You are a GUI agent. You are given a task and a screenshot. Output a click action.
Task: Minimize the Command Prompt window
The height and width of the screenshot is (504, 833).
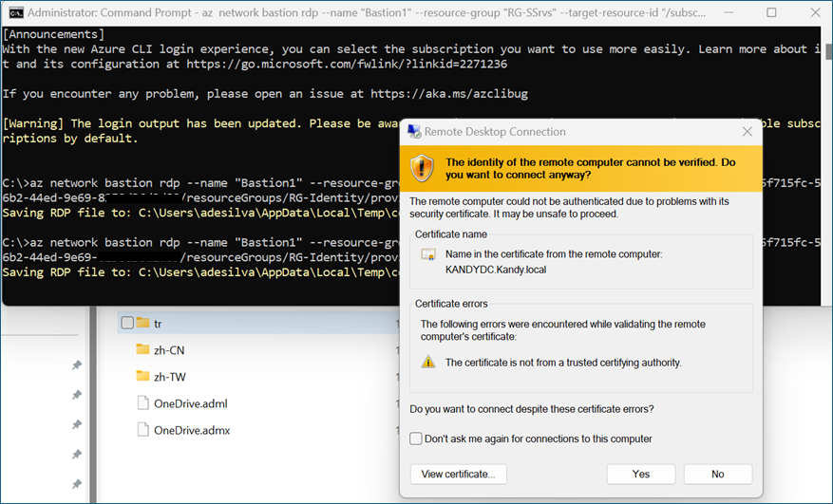pos(729,12)
